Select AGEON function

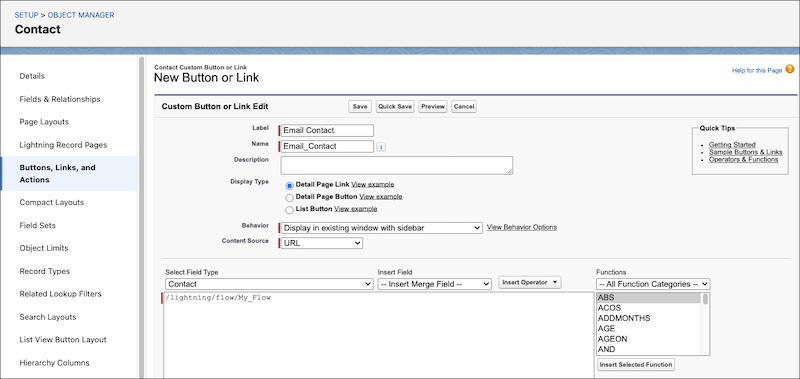[x=648, y=339]
